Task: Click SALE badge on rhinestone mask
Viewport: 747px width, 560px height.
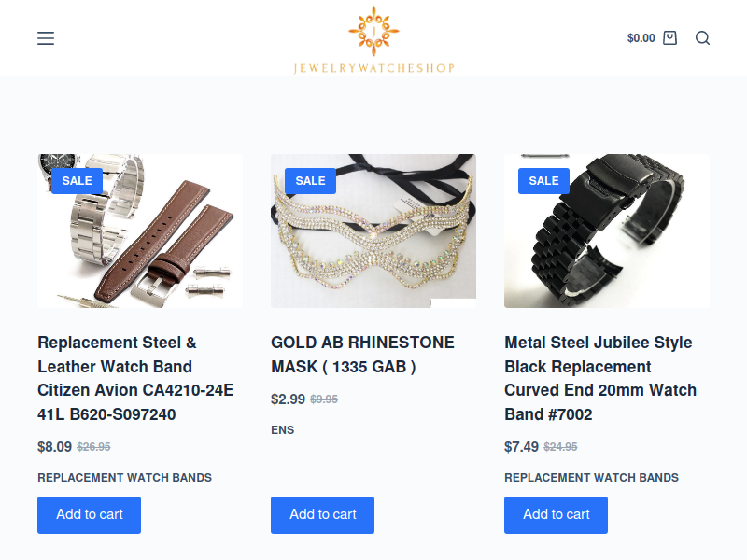Action: click(310, 181)
